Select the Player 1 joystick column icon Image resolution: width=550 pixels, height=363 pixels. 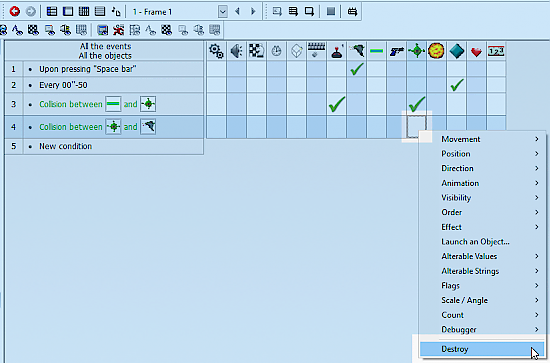point(337,51)
